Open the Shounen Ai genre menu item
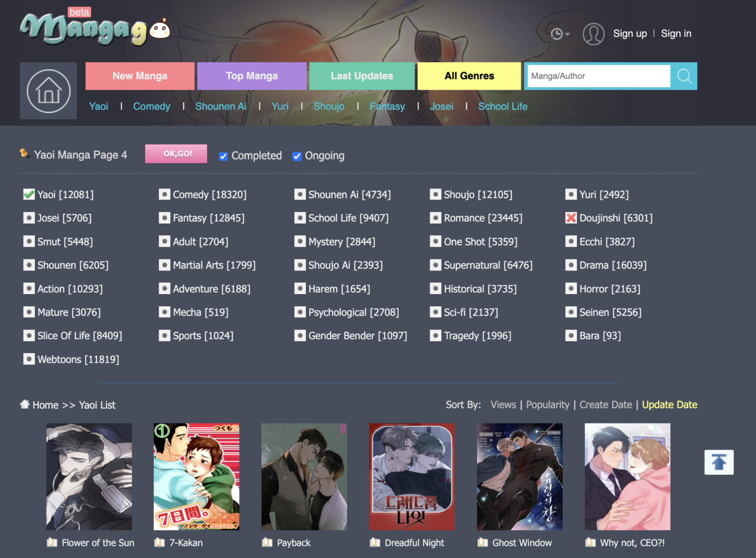Image resolution: width=756 pixels, height=558 pixels. click(220, 106)
